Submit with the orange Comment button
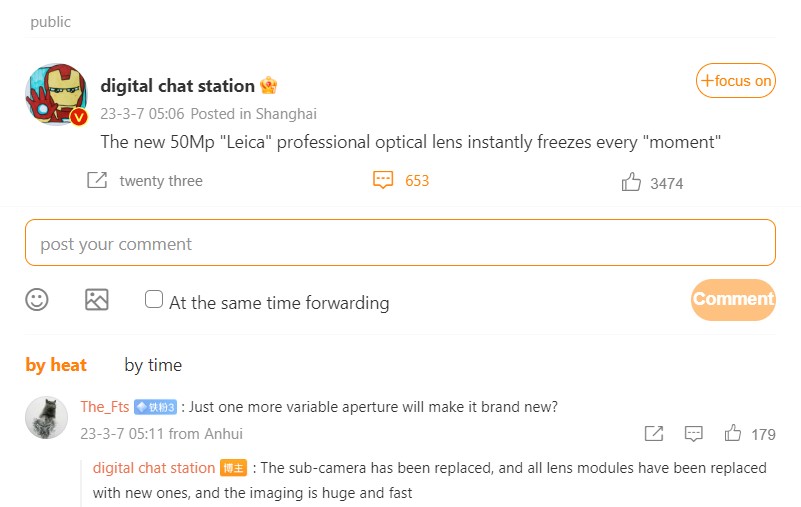The height and width of the screenshot is (507, 801). (733, 299)
